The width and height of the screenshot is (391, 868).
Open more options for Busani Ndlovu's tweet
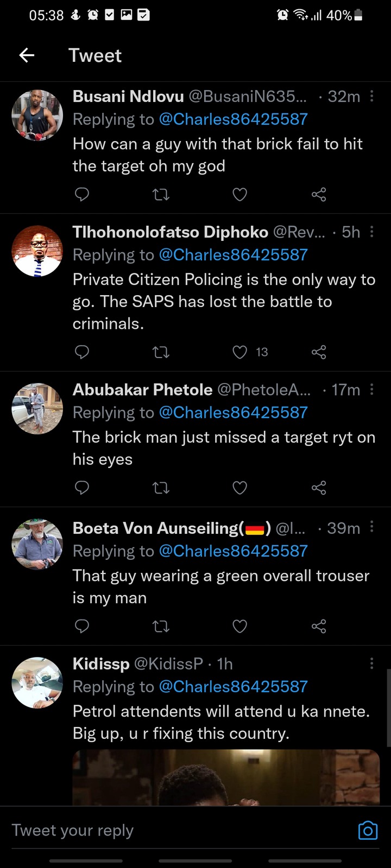click(371, 97)
